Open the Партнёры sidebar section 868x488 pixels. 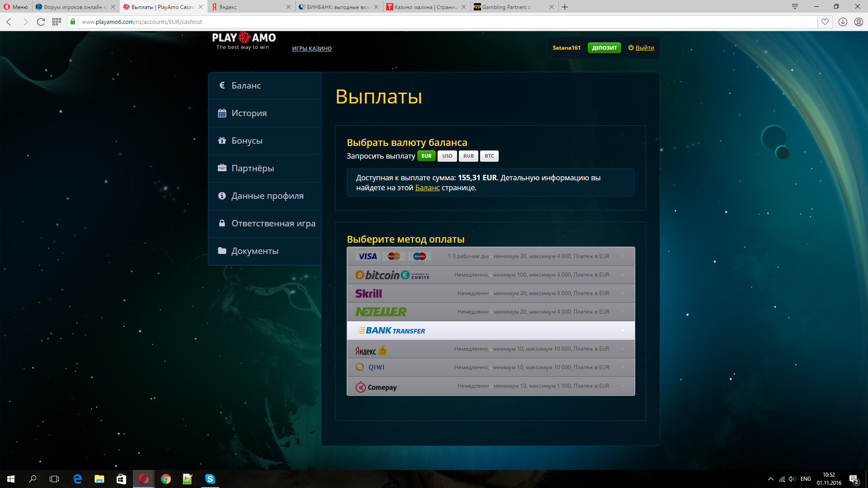tap(264, 169)
